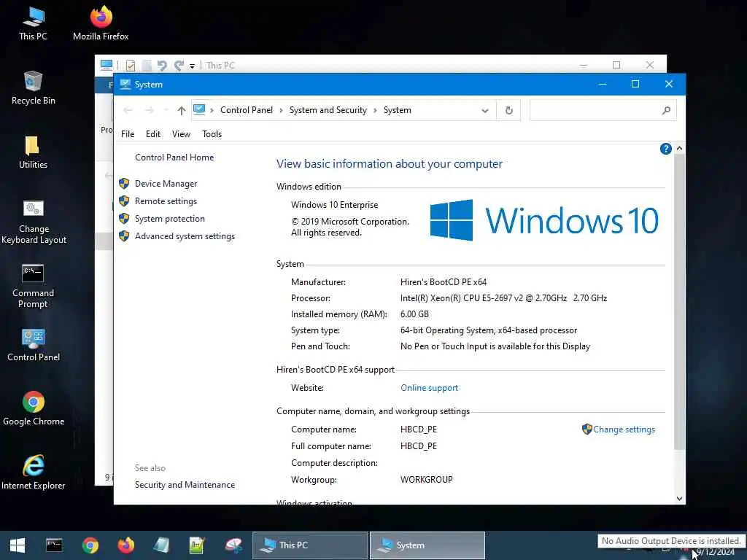The height and width of the screenshot is (560, 747).
Task: Click Properties checkmark icon in This PC toolbar
Action: click(130, 65)
